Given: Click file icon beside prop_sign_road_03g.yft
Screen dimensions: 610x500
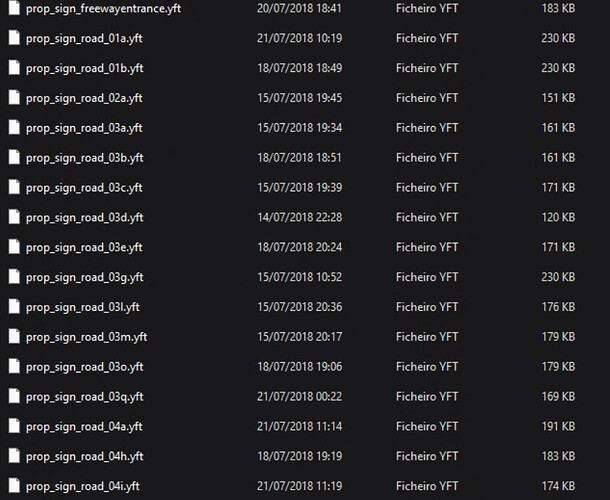Looking at the screenshot, I should (14, 277).
